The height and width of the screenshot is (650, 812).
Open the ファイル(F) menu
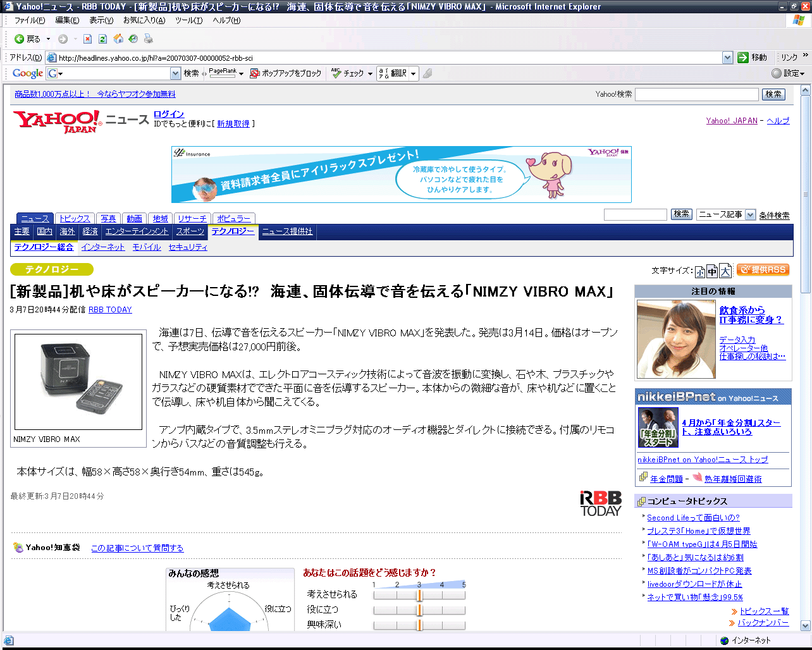30,20
